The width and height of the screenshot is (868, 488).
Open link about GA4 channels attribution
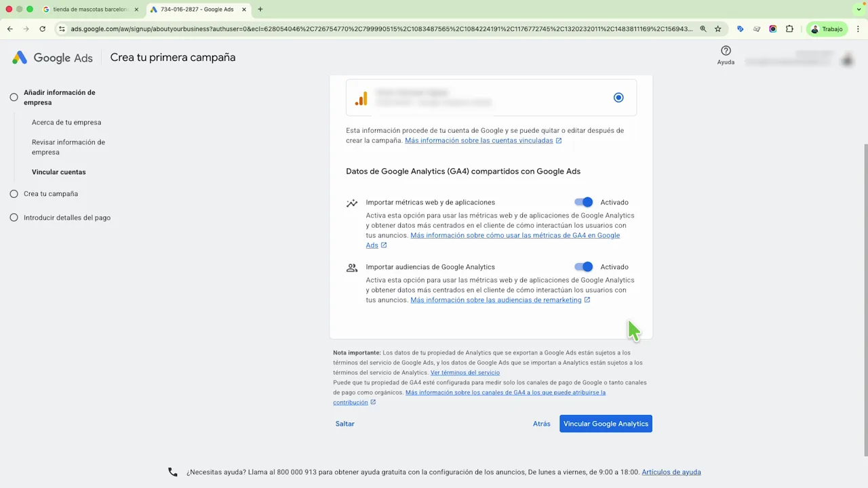pyautogui.click(x=469, y=397)
